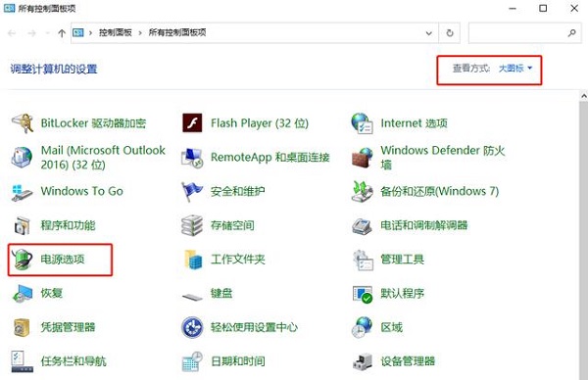Refresh the control panel view
588x380 pixels.
point(450,33)
